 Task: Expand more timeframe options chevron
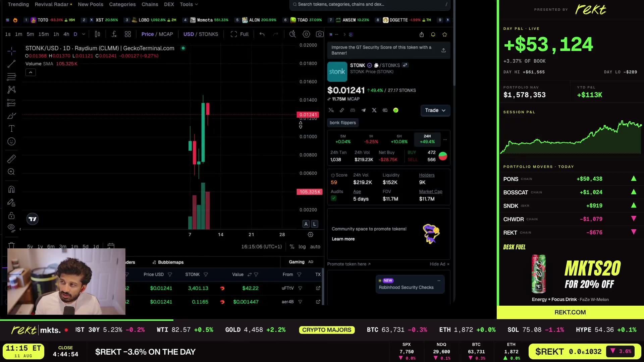point(84,34)
